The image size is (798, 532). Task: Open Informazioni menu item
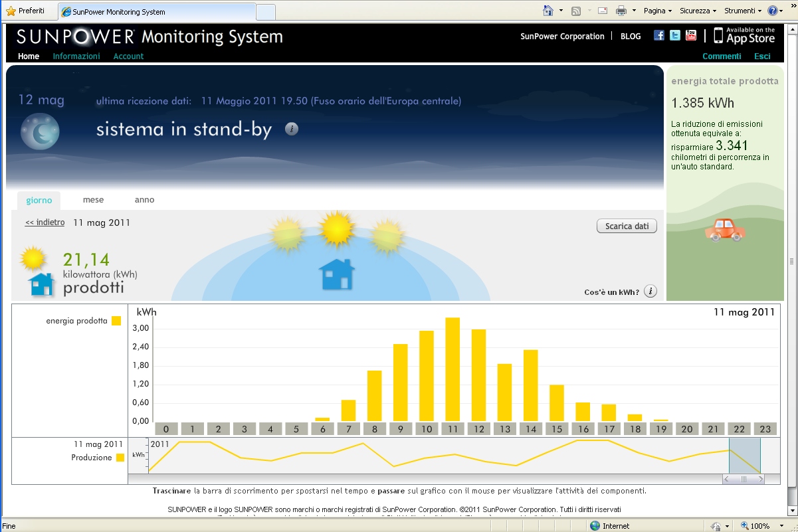pyautogui.click(x=76, y=56)
